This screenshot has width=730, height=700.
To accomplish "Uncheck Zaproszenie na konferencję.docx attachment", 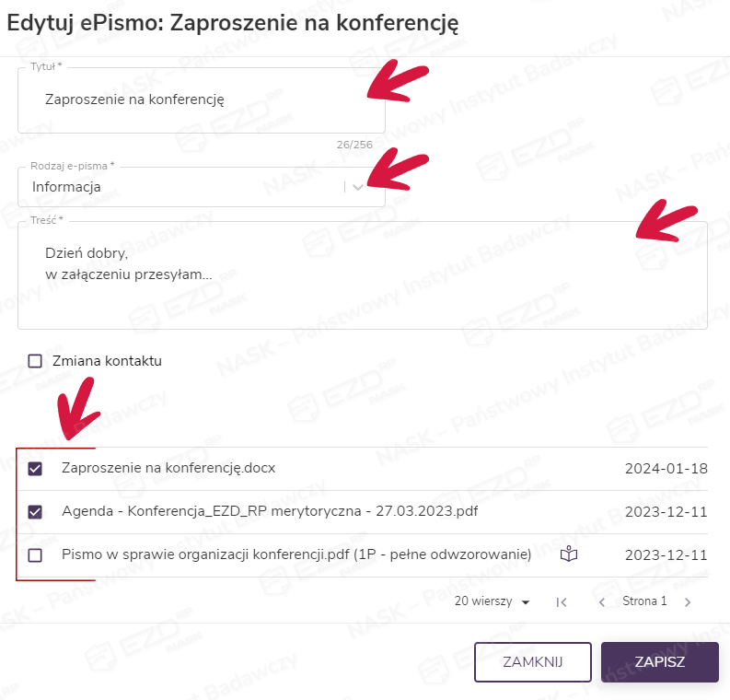I will point(36,469).
